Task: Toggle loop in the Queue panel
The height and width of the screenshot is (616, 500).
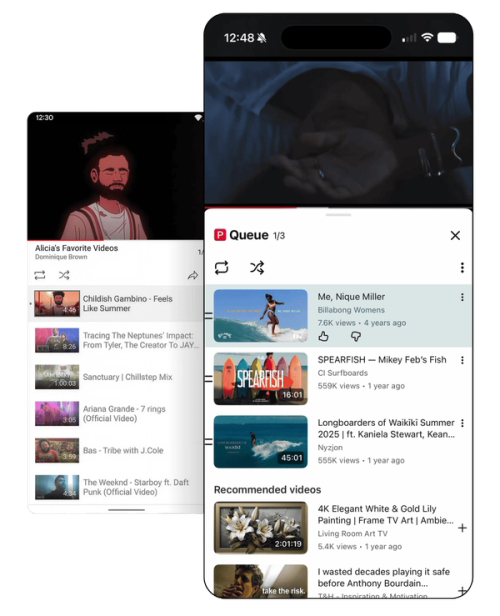Action: pos(222,268)
